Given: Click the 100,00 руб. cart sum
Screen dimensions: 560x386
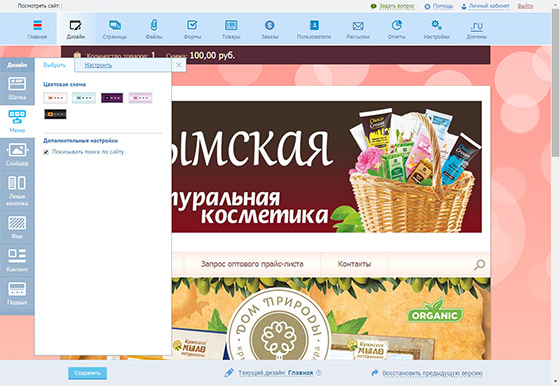Looking at the screenshot, I should click(212, 55).
